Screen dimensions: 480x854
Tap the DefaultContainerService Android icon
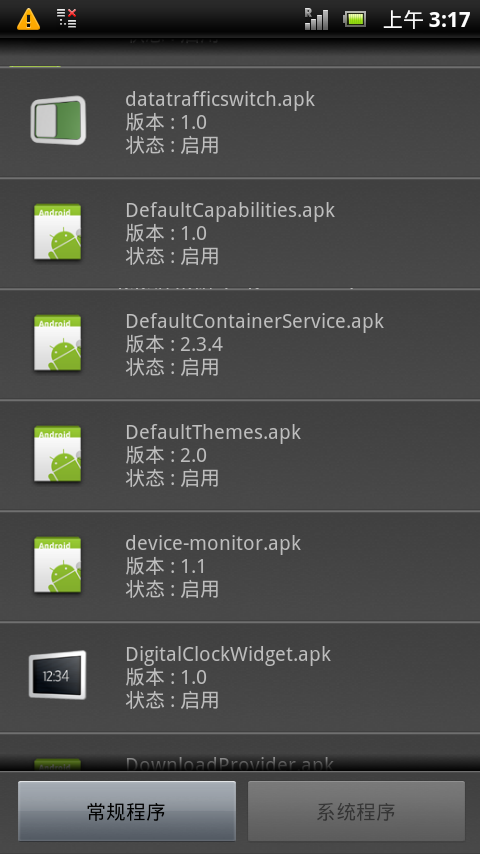58,343
